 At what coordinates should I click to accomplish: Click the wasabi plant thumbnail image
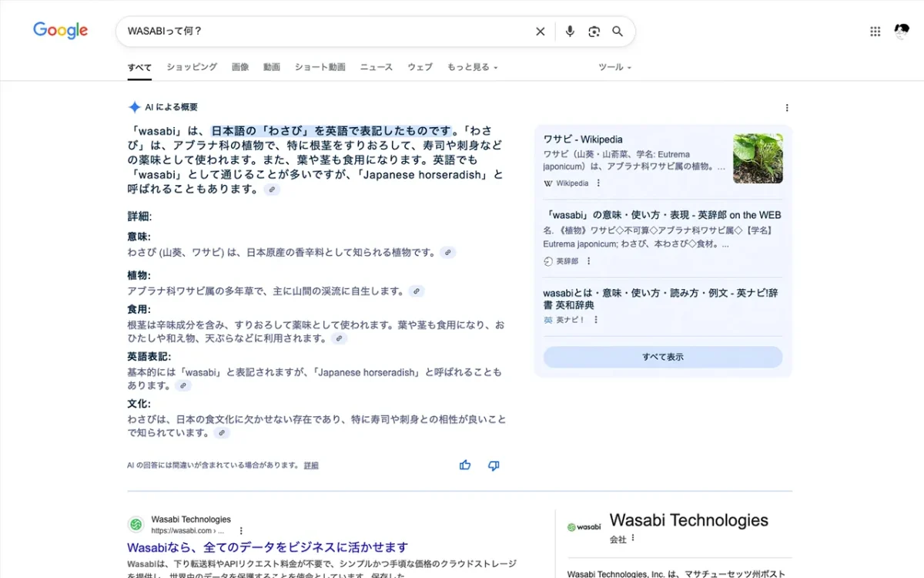[x=758, y=159]
